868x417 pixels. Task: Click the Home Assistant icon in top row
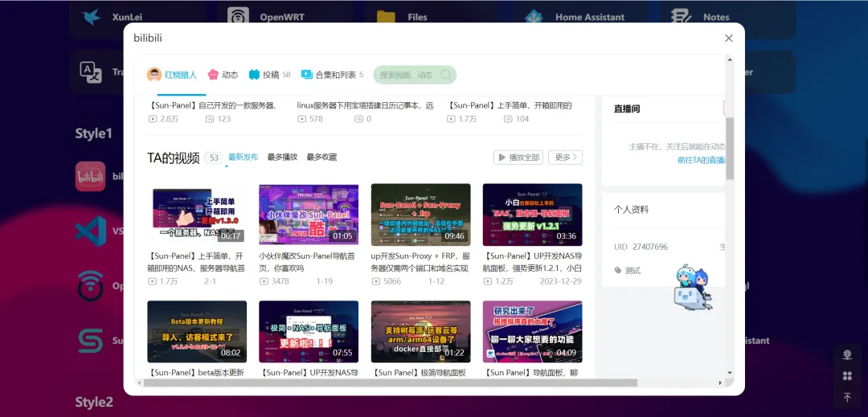534,17
